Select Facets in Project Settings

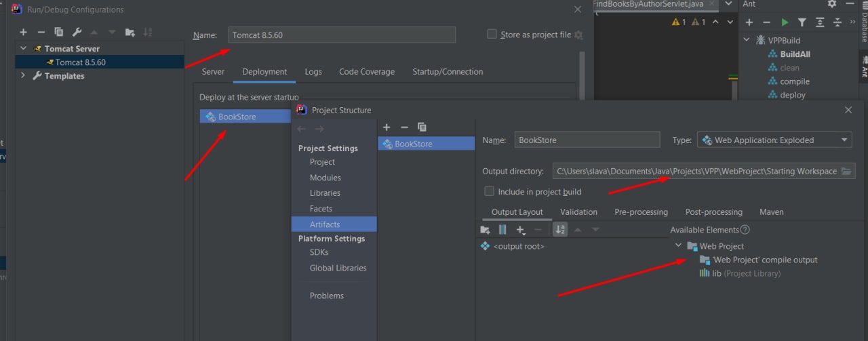click(x=321, y=209)
